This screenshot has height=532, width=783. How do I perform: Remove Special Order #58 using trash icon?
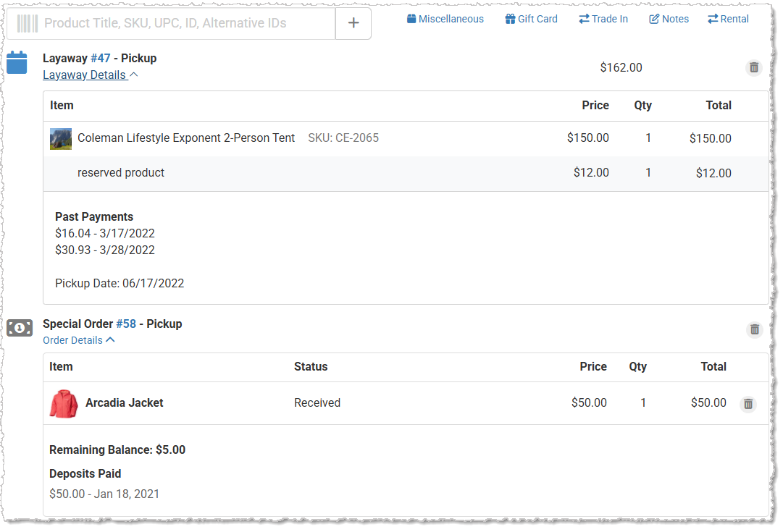(x=755, y=329)
